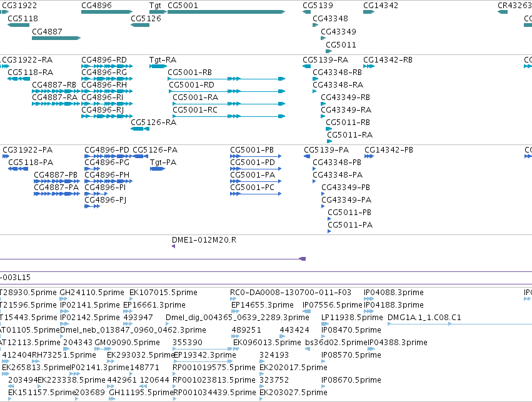Select the CG5139 gene label
Image resolution: width=532 pixels, height=402 pixels.
[318, 6]
